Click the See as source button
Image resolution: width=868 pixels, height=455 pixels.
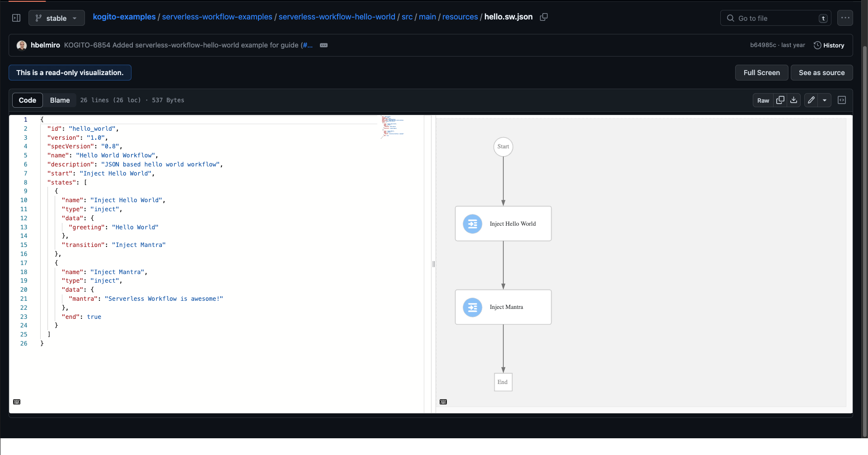821,72
